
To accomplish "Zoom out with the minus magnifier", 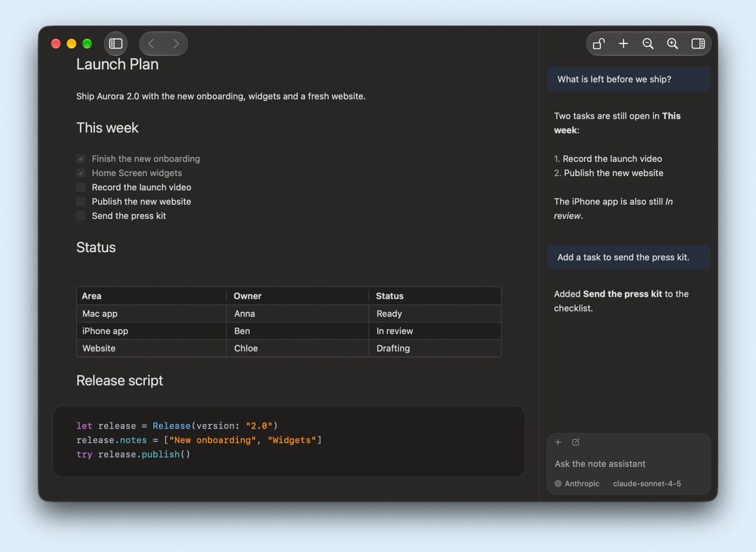I will (648, 43).
